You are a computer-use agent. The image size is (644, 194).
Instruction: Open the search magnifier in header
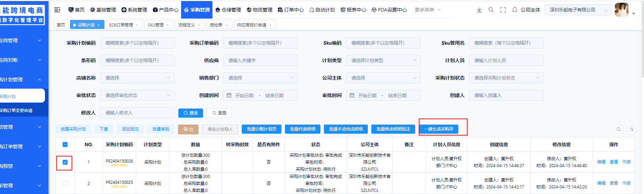(491, 10)
